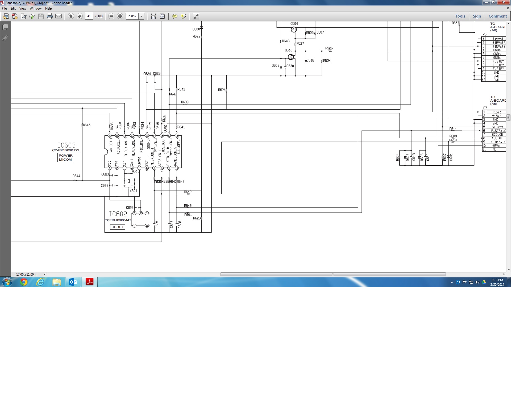Click the zoom in plus button
The height and width of the screenshot is (399, 532).
tap(120, 16)
